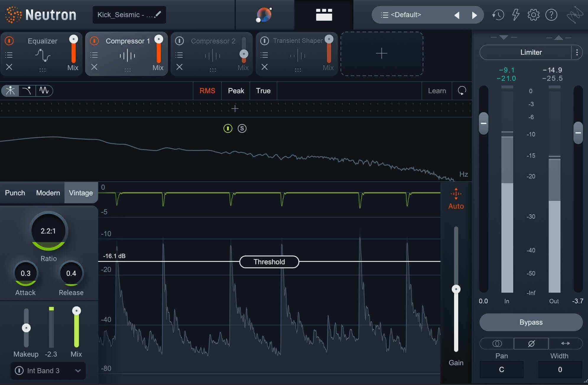Open help with the question mark icon

pos(551,15)
